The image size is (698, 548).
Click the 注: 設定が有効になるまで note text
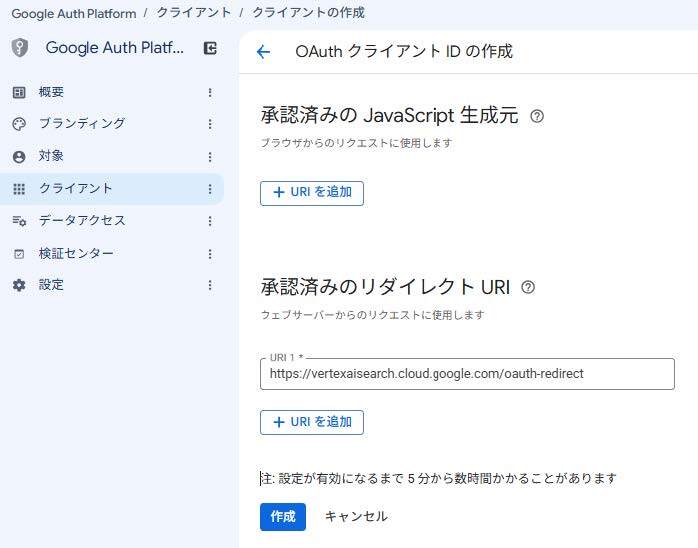click(x=438, y=479)
